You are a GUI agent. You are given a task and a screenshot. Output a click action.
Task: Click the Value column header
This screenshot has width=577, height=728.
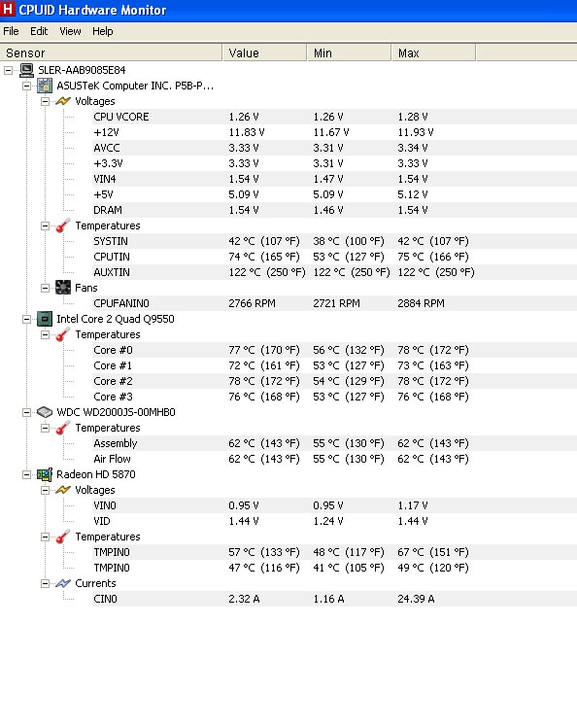tap(264, 52)
